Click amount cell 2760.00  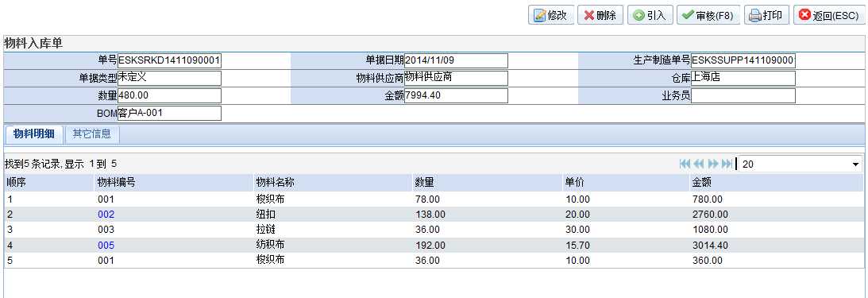tap(710, 215)
